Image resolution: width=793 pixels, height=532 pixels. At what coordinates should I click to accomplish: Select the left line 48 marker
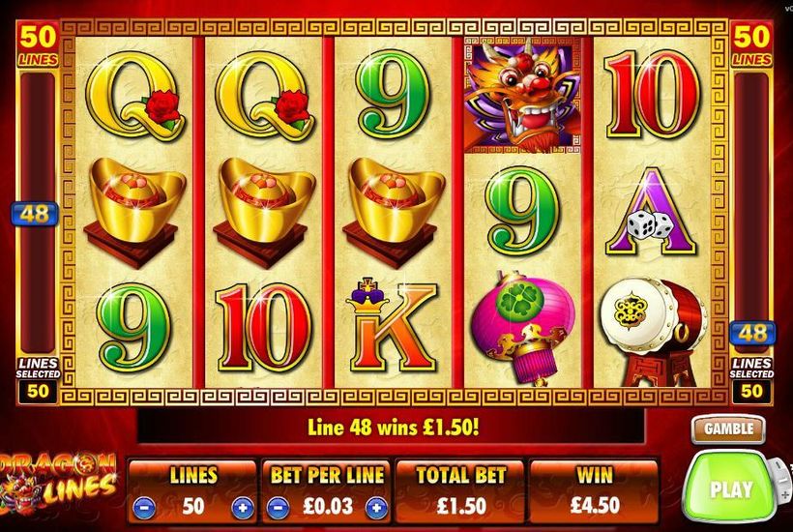(35, 215)
